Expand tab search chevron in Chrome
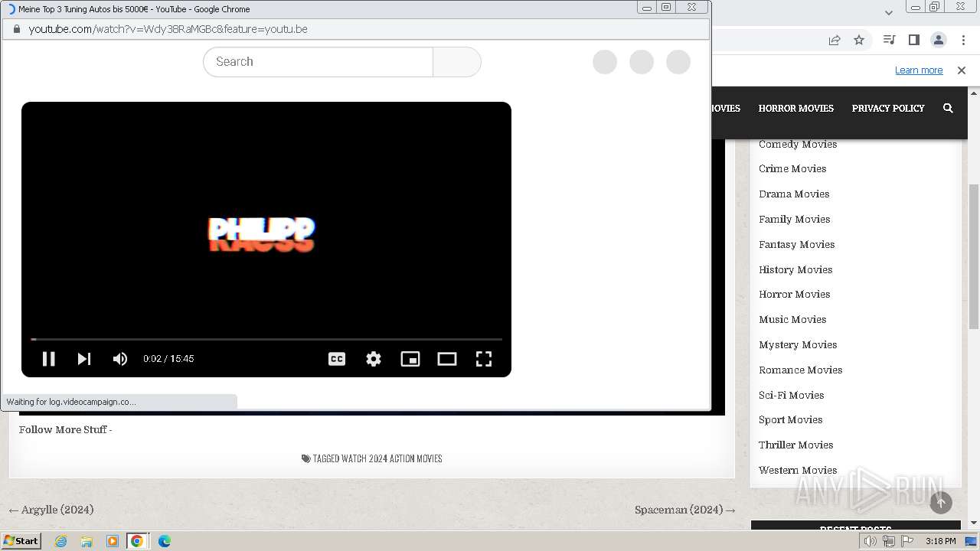Screen dimensions: 980x551 click(x=889, y=12)
